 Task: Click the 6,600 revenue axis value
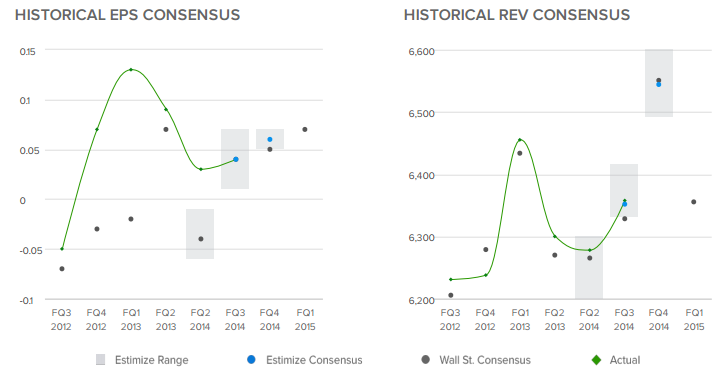coord(421,51)
